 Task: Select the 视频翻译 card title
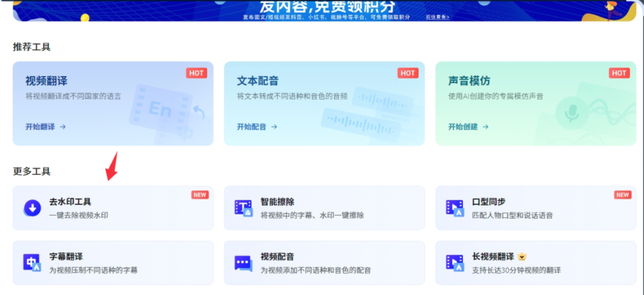point(46,81)
